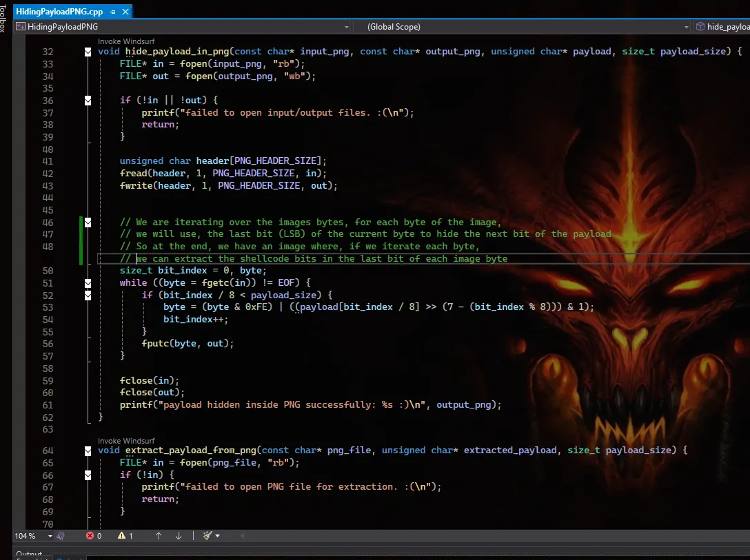Click the up arrow to go to previous issue
Screen dimensions: 750x560
point(158,535)
